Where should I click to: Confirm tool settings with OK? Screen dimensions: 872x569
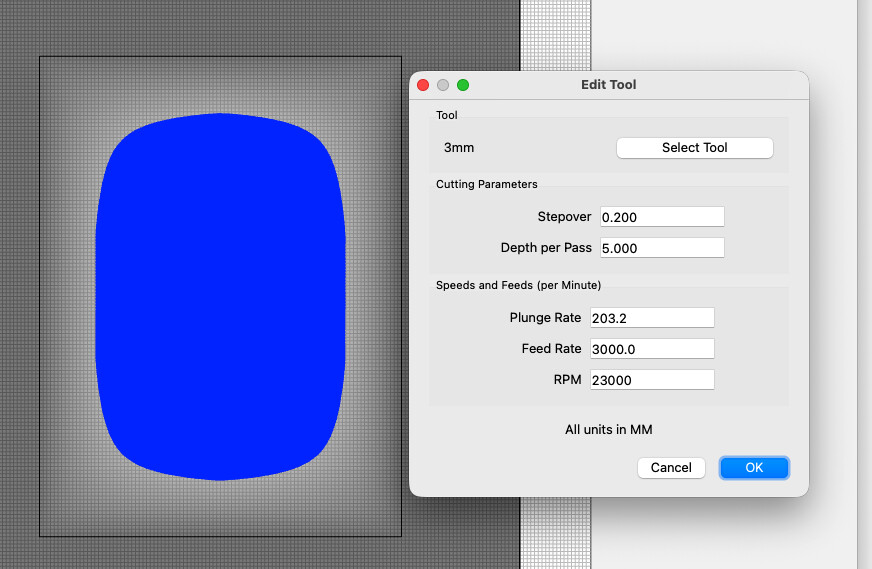click(x=754, y=468)
